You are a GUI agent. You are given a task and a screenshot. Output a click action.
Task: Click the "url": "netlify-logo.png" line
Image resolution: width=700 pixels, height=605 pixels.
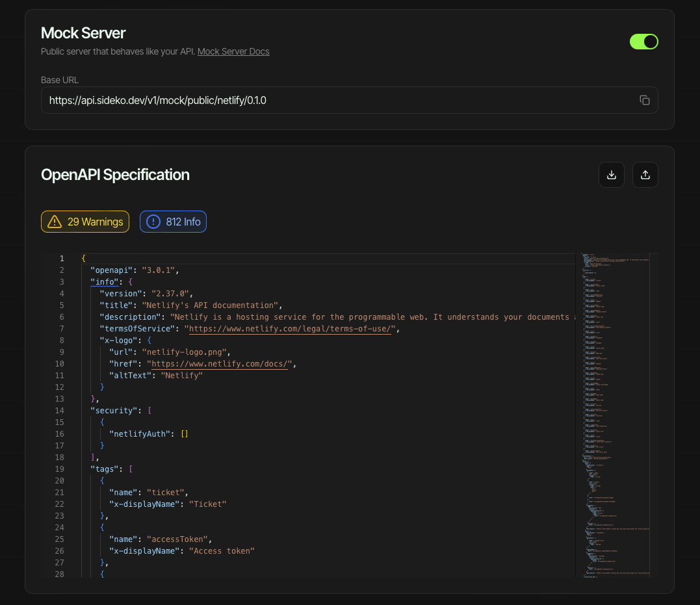tap(170, 352)
